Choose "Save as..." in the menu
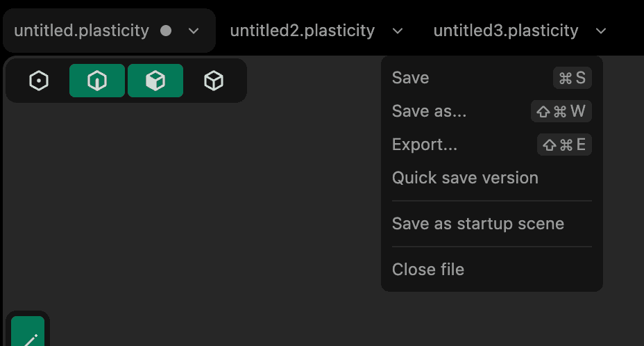The image size is (644, 346). tap(429, 111)
